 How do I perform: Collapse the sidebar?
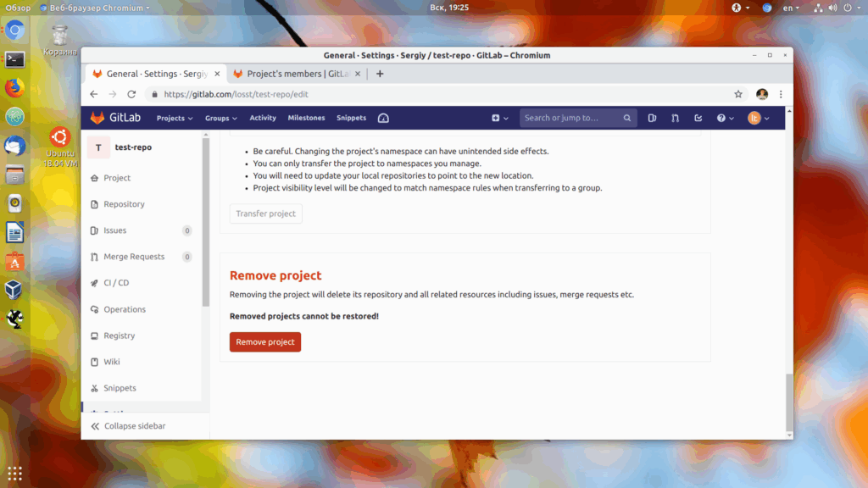pos(128,426)
